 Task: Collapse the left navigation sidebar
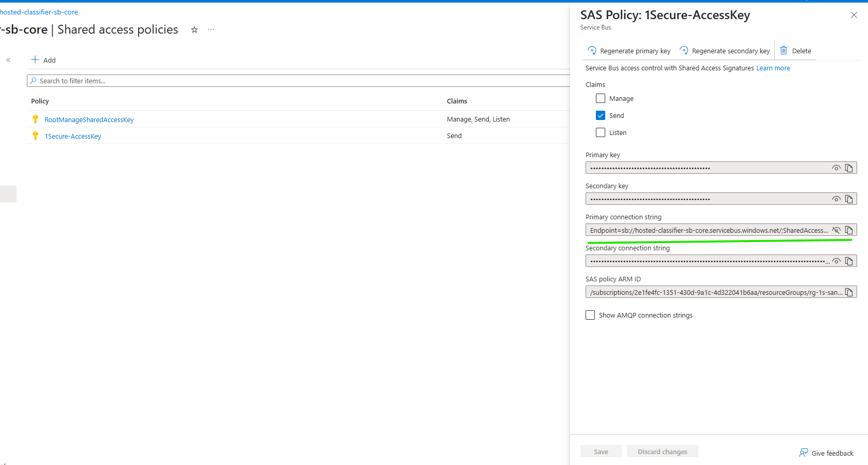(8, 60)
